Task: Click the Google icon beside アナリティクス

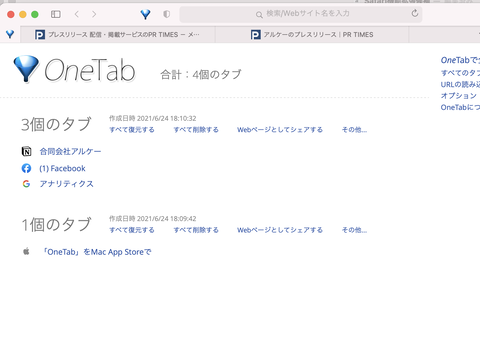Action: click(26, 184)
